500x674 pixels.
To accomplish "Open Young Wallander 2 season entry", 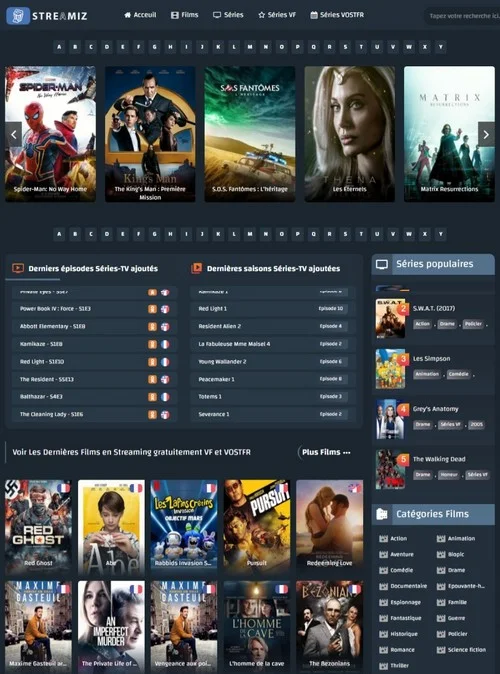I will coord(273,362).
